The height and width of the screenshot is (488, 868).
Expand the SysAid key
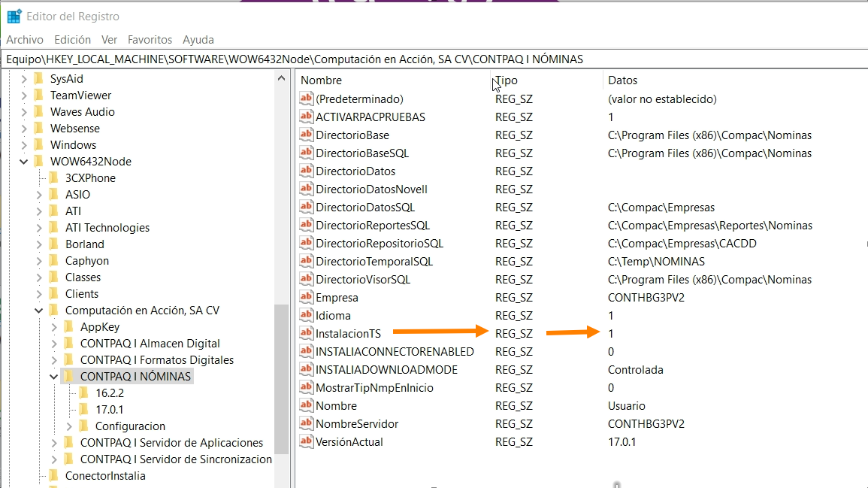click(x=24, y=79)
